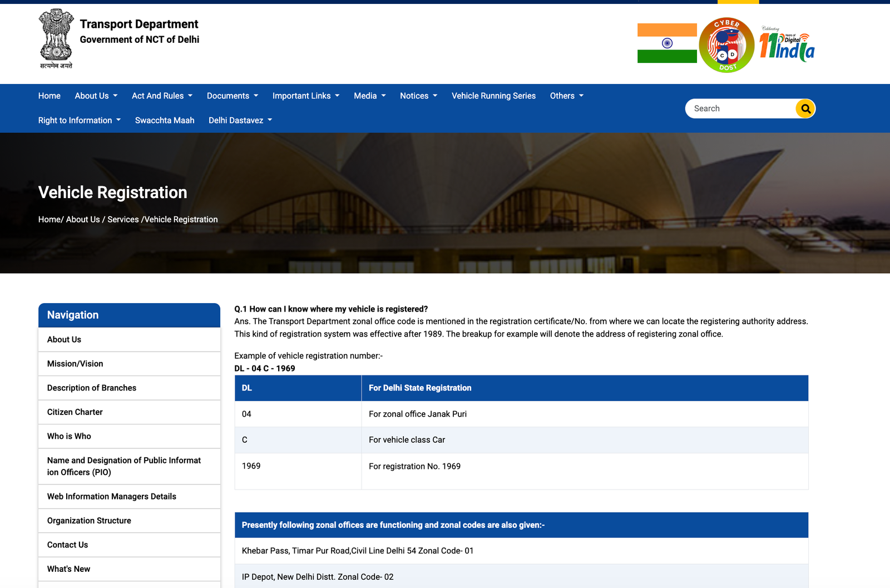Expand the Delhi Dastavez dropdown

pos(240,120)
